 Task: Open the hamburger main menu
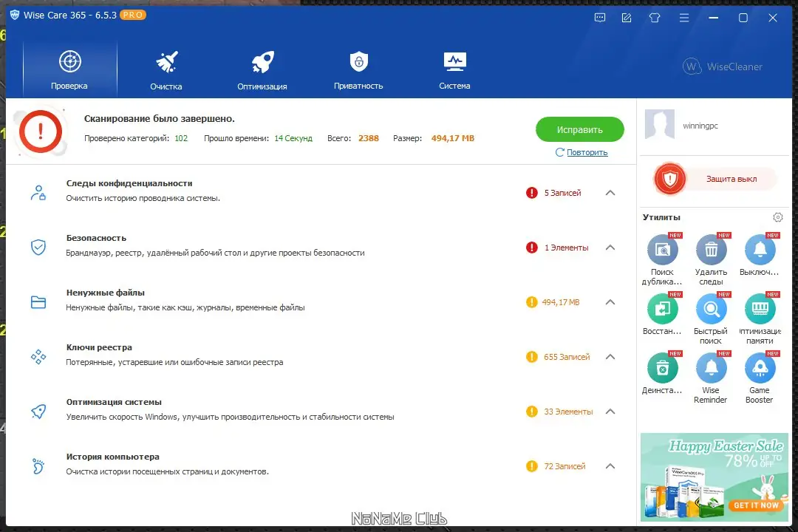tap(684, 17)
